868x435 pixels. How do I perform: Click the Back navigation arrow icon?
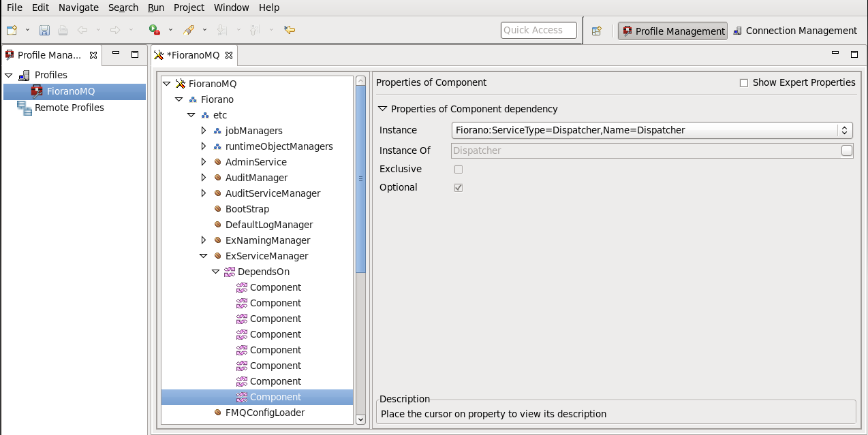82,30
